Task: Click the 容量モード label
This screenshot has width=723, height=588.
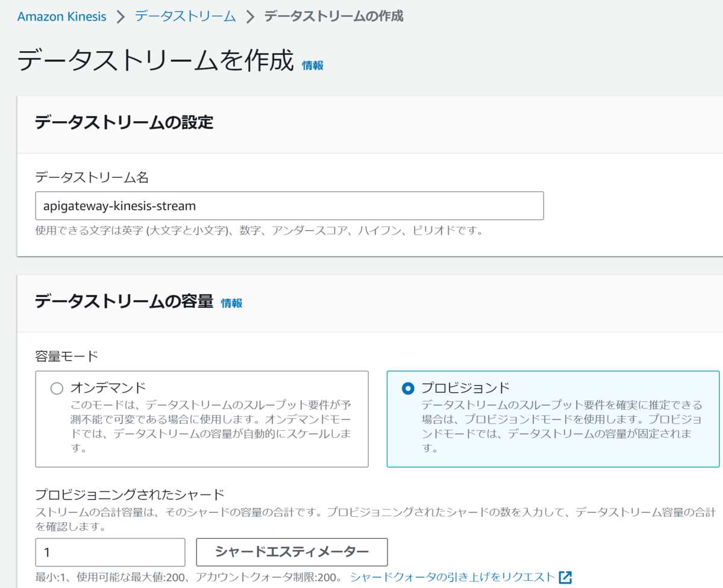Action: [66, 356]
